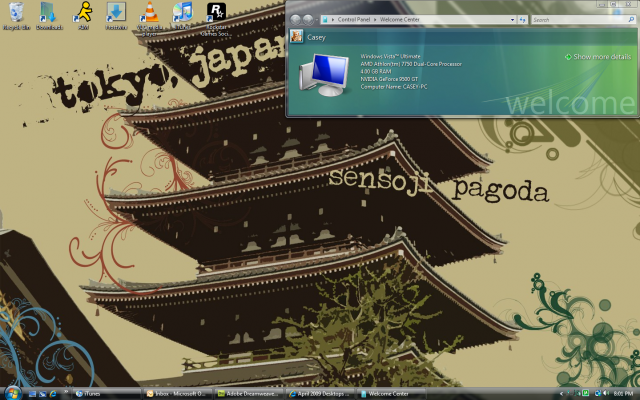This screenshot has width=640, height=400.
Task: Switch to April 2009 Desktops taskbar button
Action: [x=320, y=394]
